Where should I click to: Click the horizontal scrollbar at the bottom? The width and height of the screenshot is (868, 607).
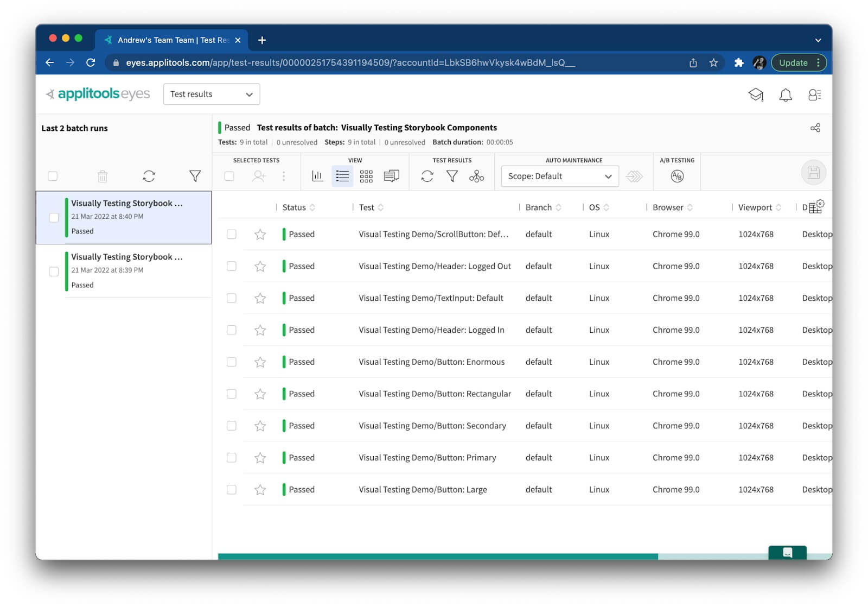pos(437,556)
